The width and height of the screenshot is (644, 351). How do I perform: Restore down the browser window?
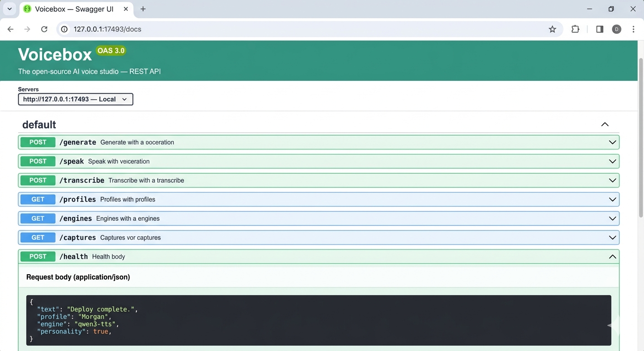[x=611, y=9]
